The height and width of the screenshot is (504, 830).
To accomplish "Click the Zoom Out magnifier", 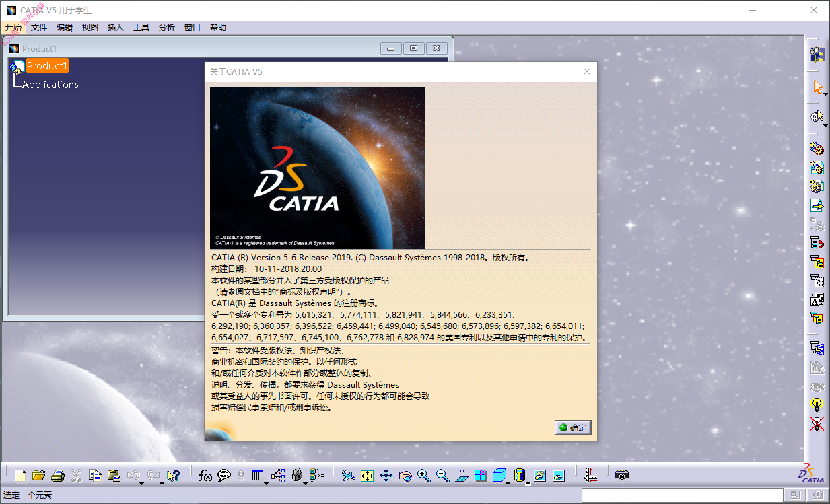I will 443,476.
